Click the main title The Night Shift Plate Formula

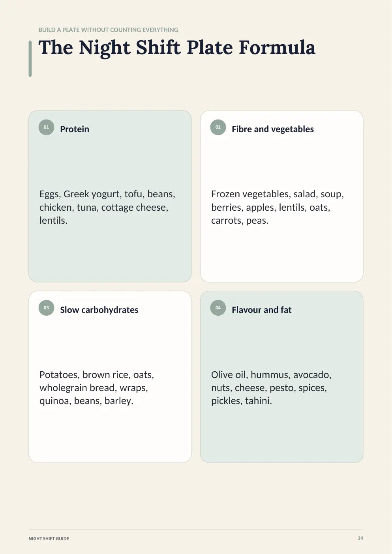pyautogui.click(x=177, y=48)
